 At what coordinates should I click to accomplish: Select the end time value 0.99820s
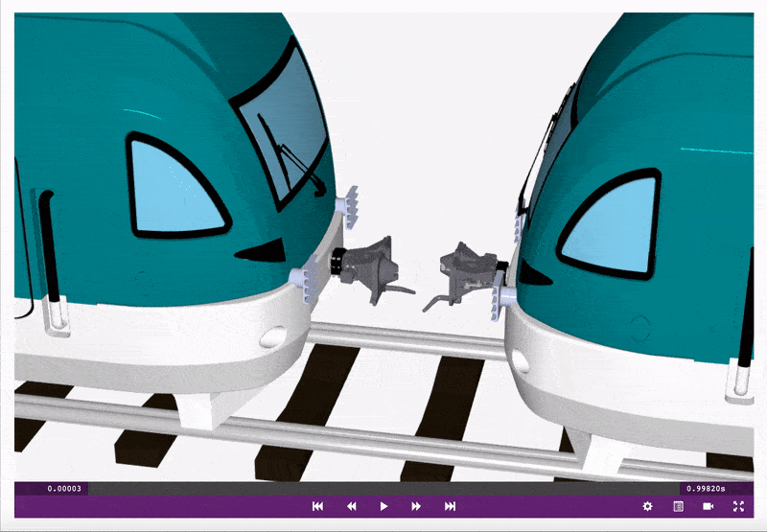click(x=706, y=489)
